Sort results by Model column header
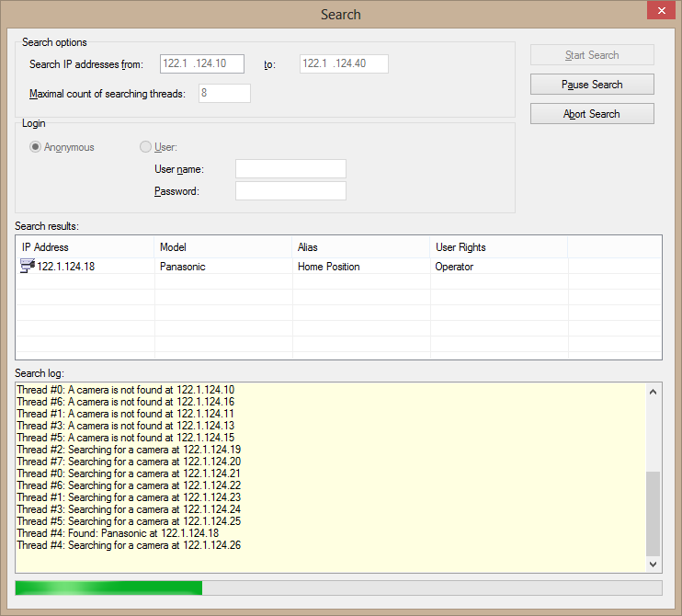This screenshot has height=616, width=682. 222,247
